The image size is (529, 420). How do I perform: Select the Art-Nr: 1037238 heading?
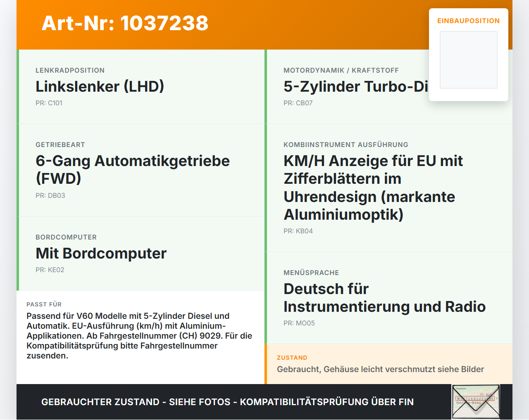click(125, 23)
